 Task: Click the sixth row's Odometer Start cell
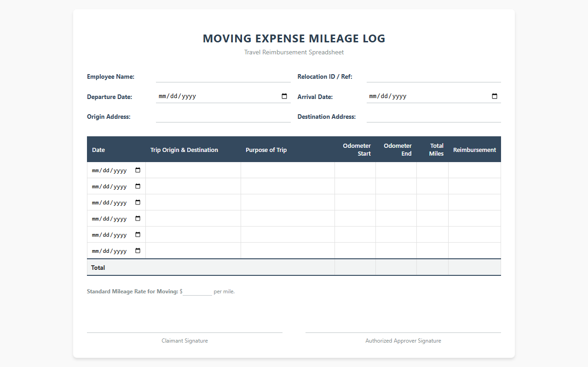point(355,250)
